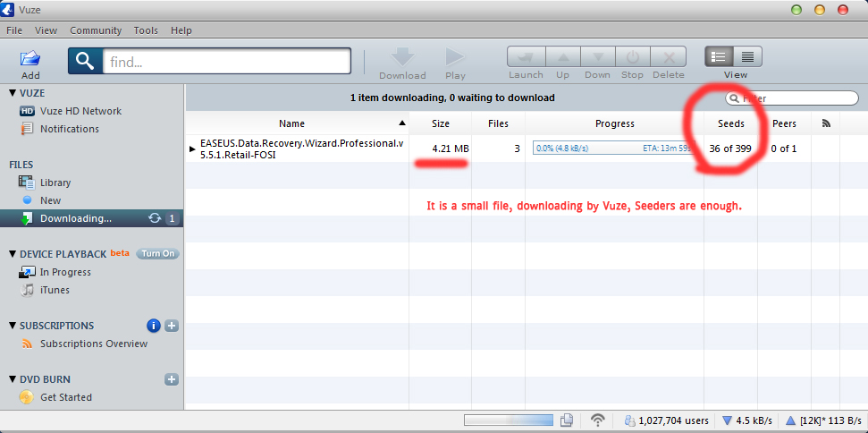Click the Add torrent folder icon

30,58
